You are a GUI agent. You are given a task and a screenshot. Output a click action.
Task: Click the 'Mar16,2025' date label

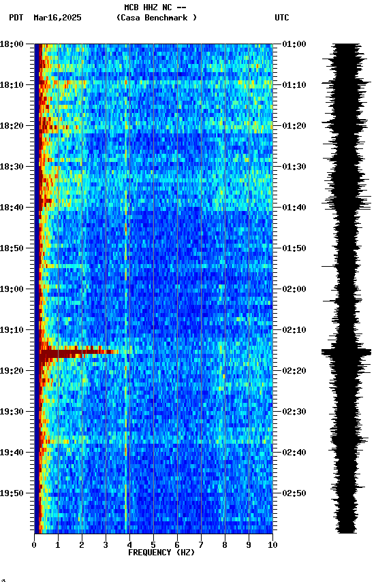coord(57,18)
